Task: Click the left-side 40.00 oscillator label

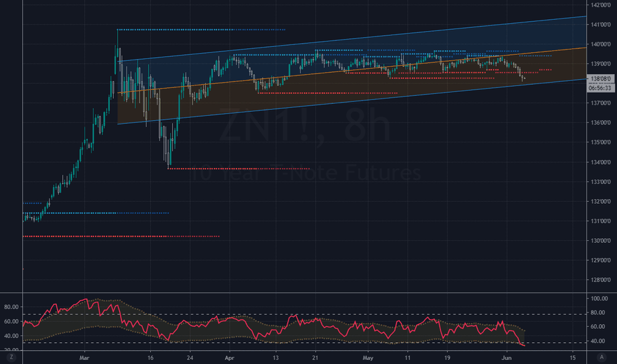Action: pyautogui.click(x=11, y=336)
